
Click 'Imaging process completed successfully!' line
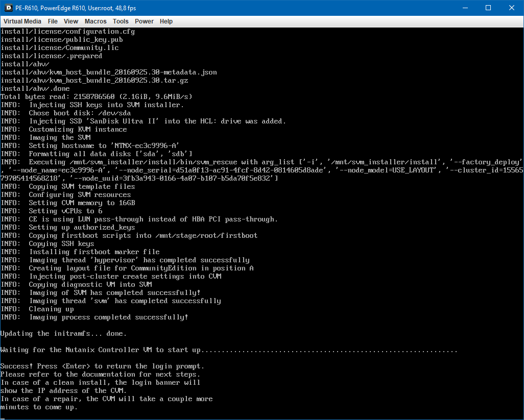pos(94,317)
